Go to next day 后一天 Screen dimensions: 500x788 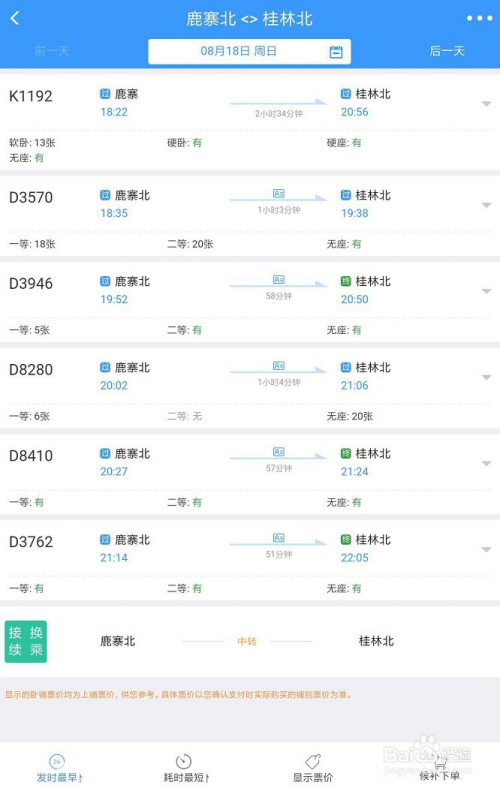pos(447,51)
